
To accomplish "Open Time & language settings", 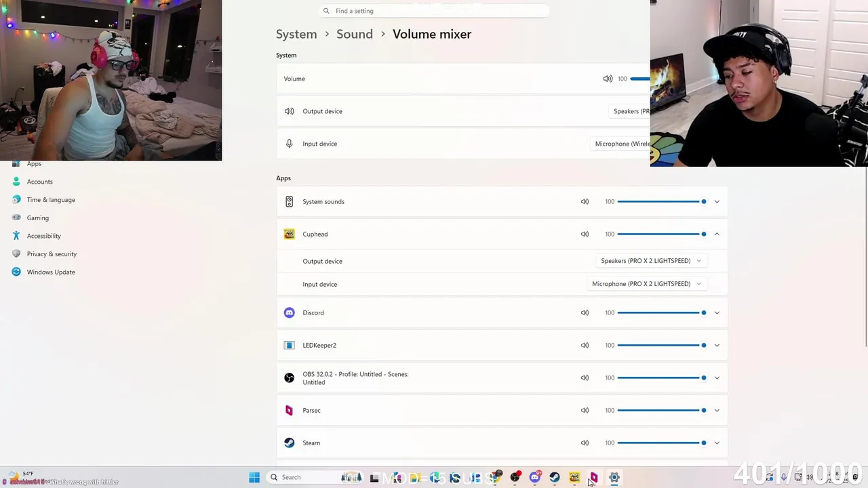I will click(51, 200).
